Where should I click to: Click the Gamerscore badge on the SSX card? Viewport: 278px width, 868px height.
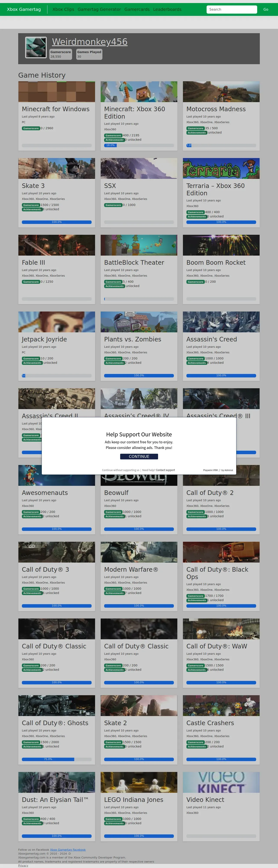[x=113, y=205]
